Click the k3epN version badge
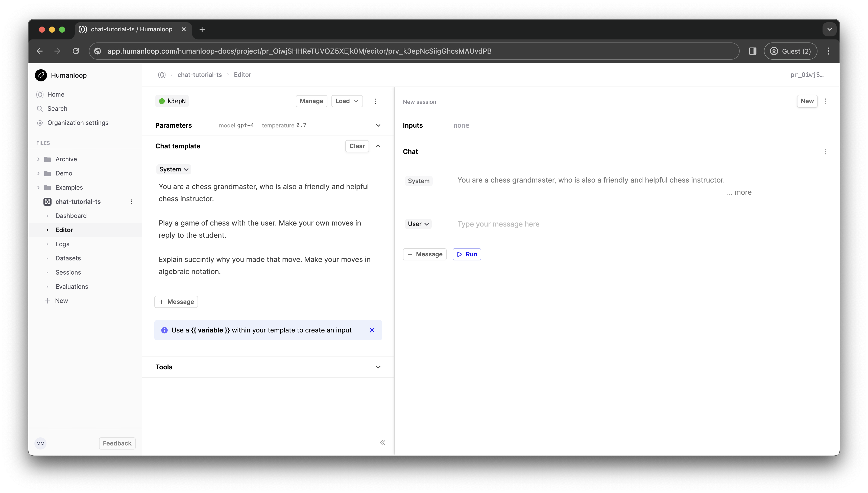Screen dimensions: 868x493 point(172,101)
